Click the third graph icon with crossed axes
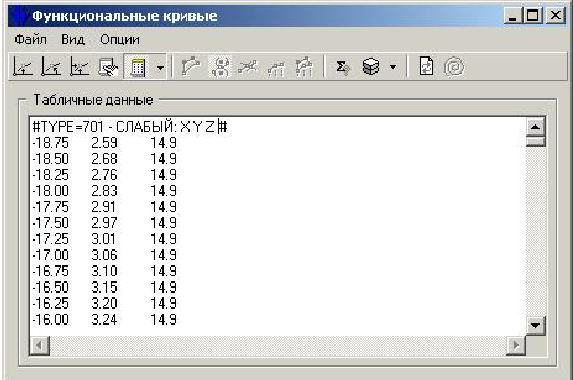The width and height of the screenshot is (573, 380). [79, 67]
